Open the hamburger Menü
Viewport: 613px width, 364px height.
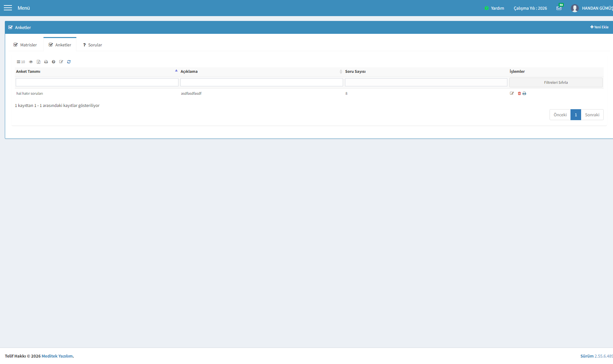[x=8, y=8]
